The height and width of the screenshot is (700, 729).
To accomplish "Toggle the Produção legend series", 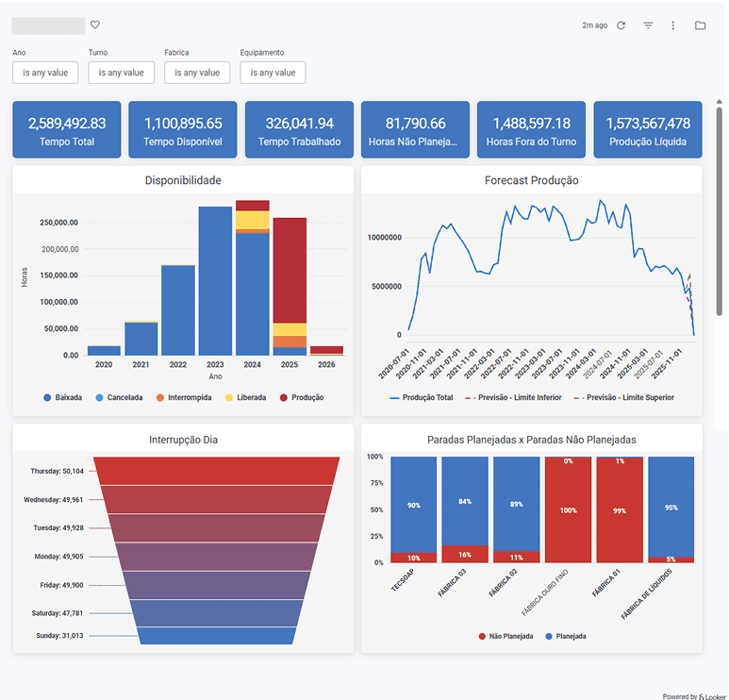I will pos(302,398).
